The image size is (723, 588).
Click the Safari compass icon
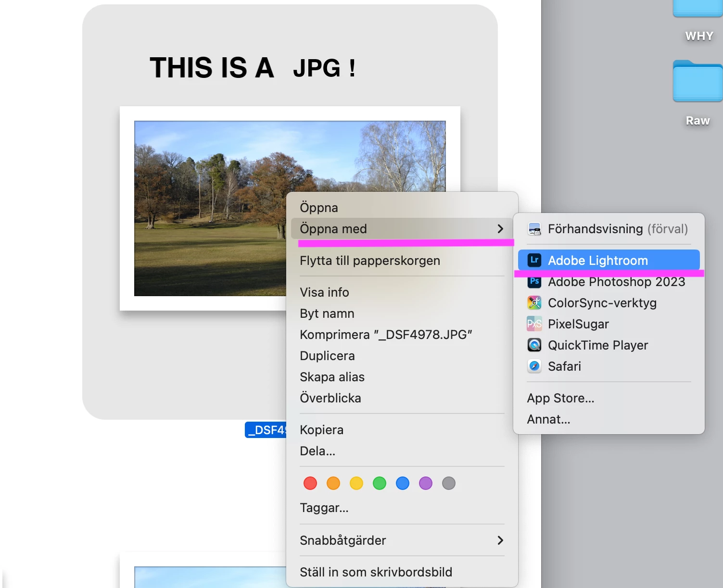(534, 366)
